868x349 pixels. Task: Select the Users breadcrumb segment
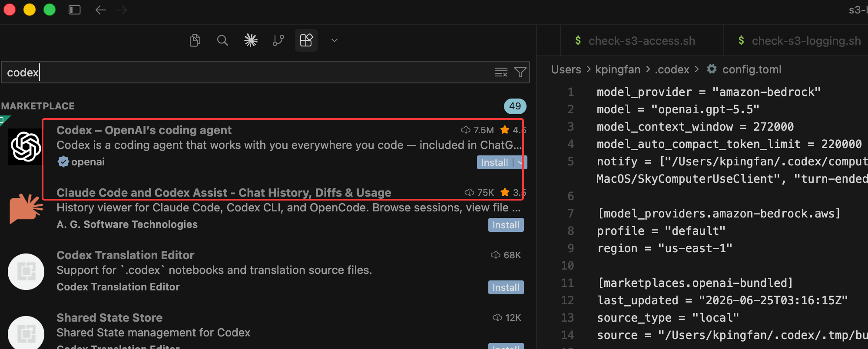click(x=566, y=69)
